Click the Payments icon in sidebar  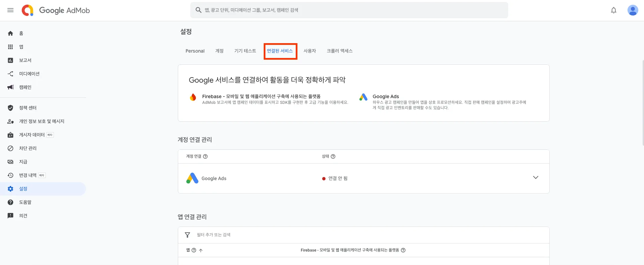click(10, 162)
